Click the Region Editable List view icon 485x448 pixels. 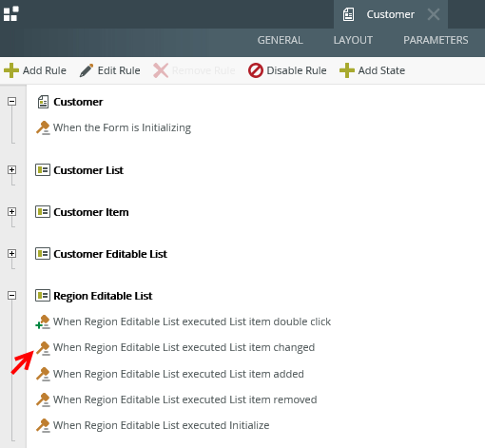coord(43,296)
